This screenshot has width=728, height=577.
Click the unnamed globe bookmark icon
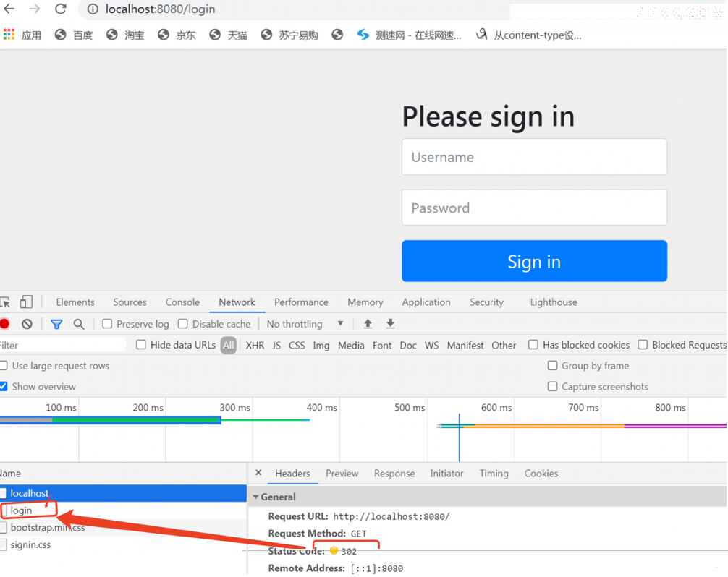click(337, 35)
